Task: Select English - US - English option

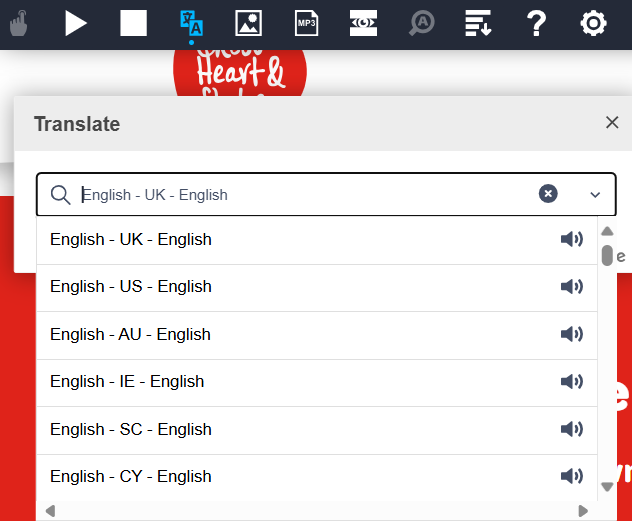Action: [x=131, y=287]
